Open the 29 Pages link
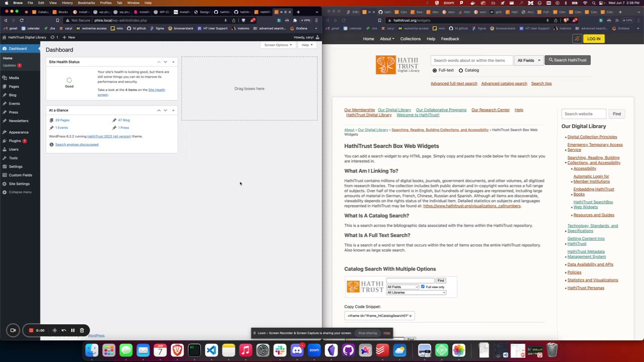This screenshot has height=362, width=644. (62, 120)
